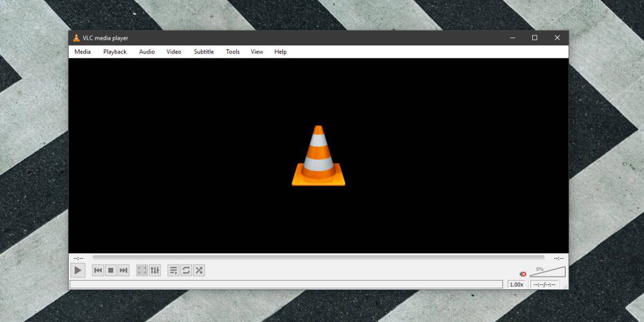Click the remaining time label right of seek bar
This screenshot has width=644, height=322.
click(559, 258)
